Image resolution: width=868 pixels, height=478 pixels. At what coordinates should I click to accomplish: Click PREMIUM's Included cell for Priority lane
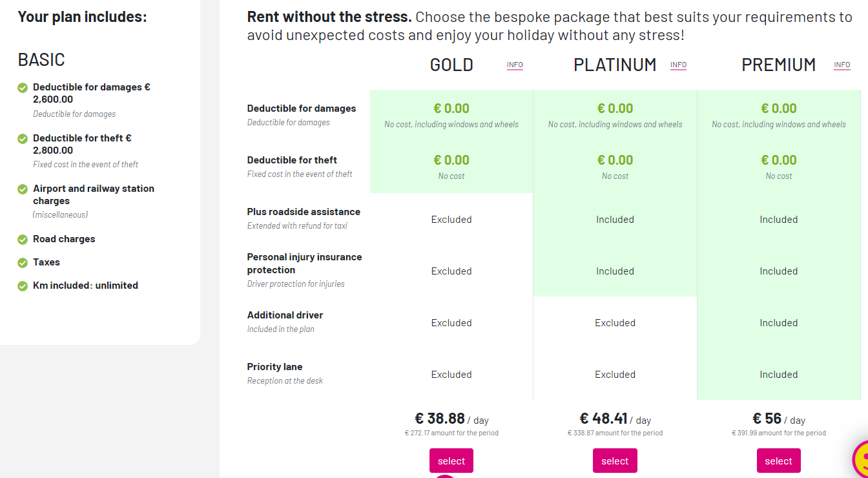click(x=778, y=375)
